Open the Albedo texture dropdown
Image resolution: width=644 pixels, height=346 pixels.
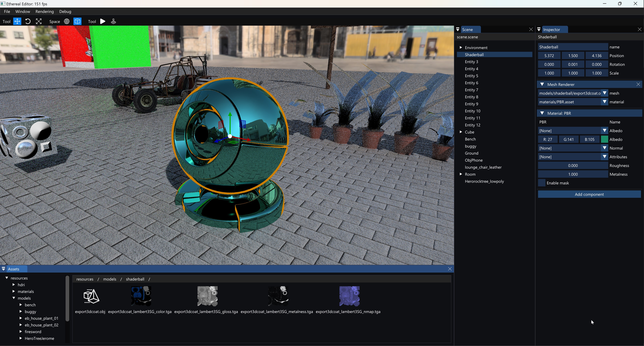[x=604, y=130]
